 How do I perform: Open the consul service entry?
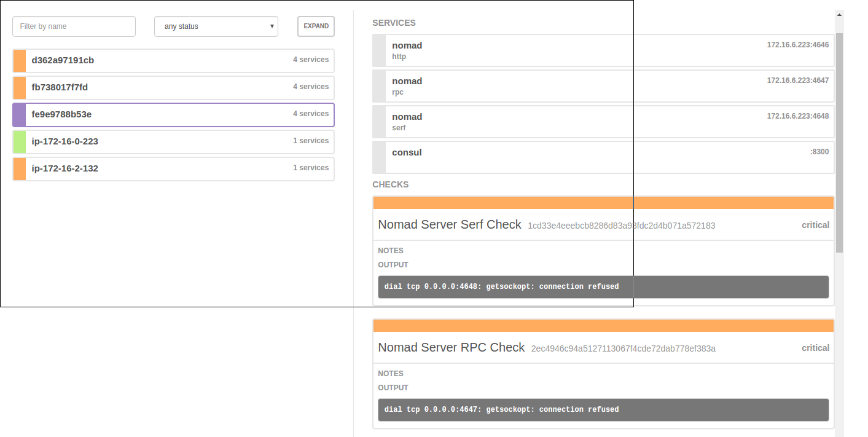[x=603, y=157]
